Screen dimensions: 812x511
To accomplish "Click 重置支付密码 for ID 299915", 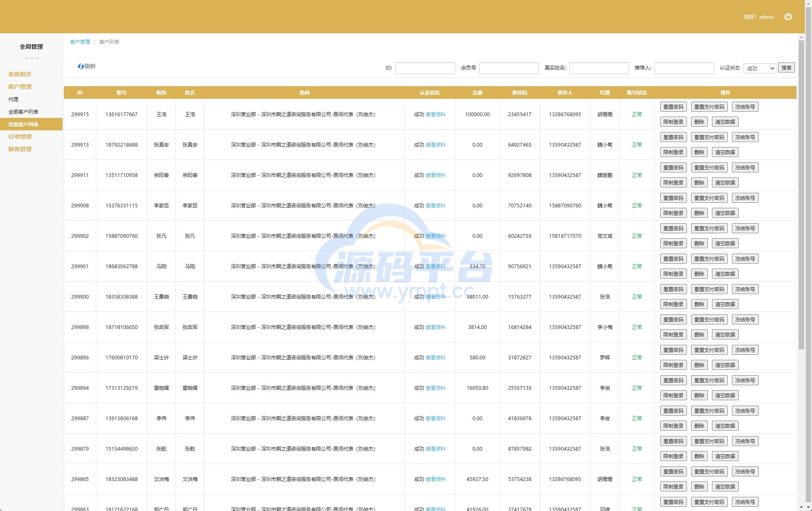I will (709, 107).
